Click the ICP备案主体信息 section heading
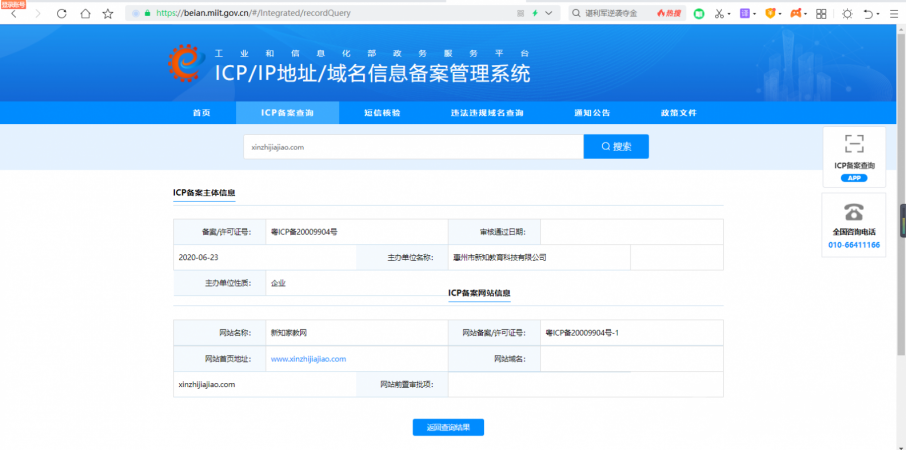This screenshot has width=906, height=450. (204, 193)
